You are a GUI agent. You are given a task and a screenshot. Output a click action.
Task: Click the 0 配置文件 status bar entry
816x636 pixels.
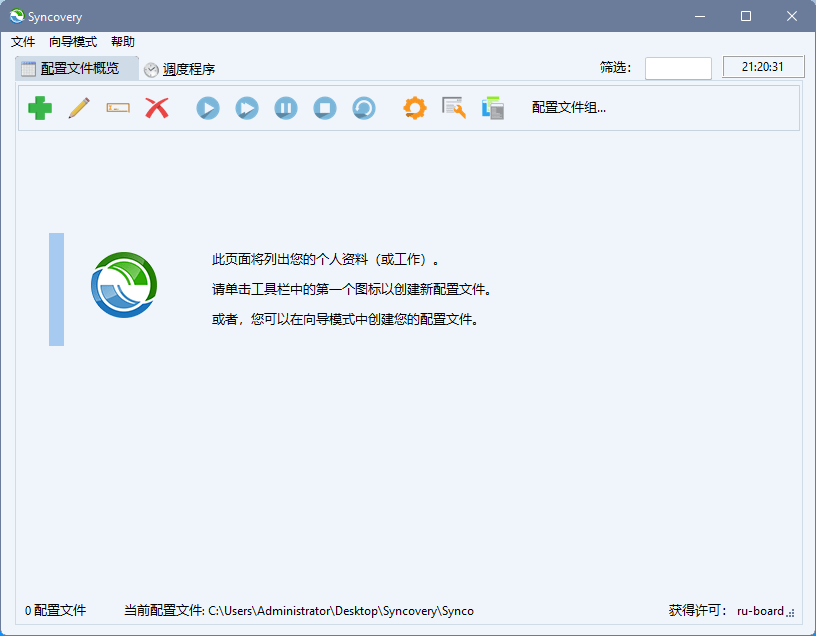coord(55,610)
